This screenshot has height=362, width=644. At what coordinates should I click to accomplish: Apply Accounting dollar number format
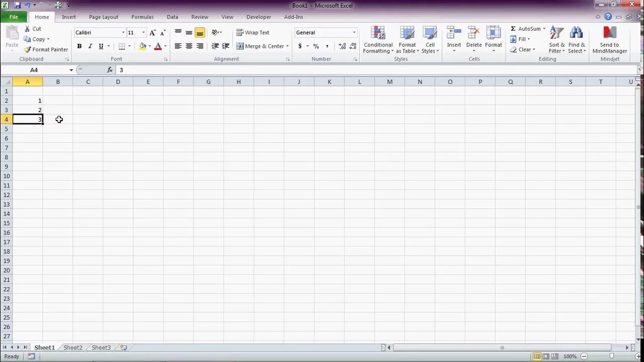pyautogui.click(x=300, y=46)
